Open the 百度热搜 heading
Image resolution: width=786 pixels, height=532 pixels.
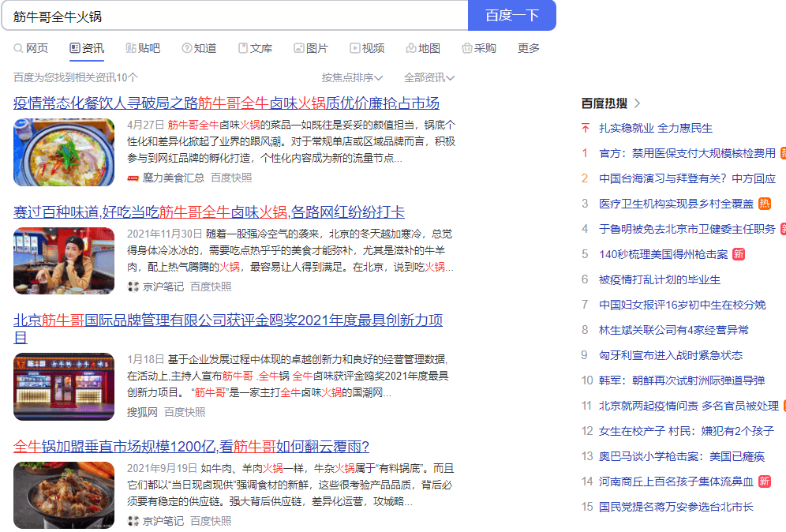(604, 103)
